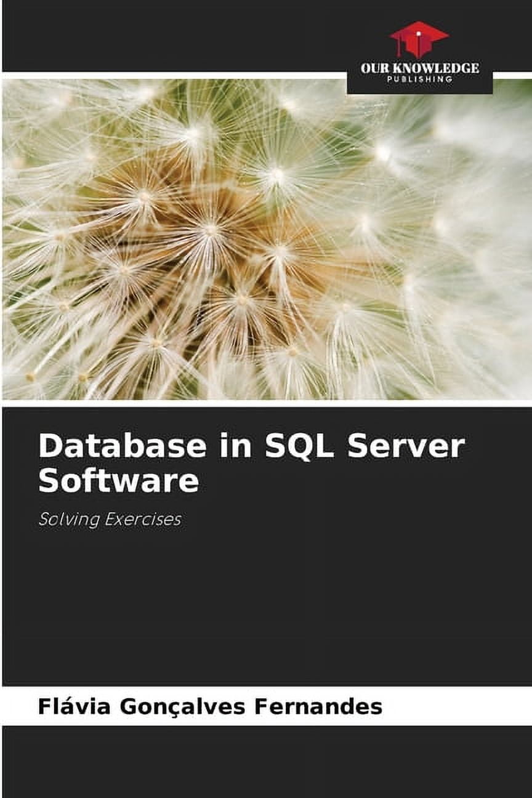Screen dimensions: 532x798
Task: Toggle the 'OUR KNOWLEDGE' wordmark
Action: pyautogui.click(x=419, y=65)
